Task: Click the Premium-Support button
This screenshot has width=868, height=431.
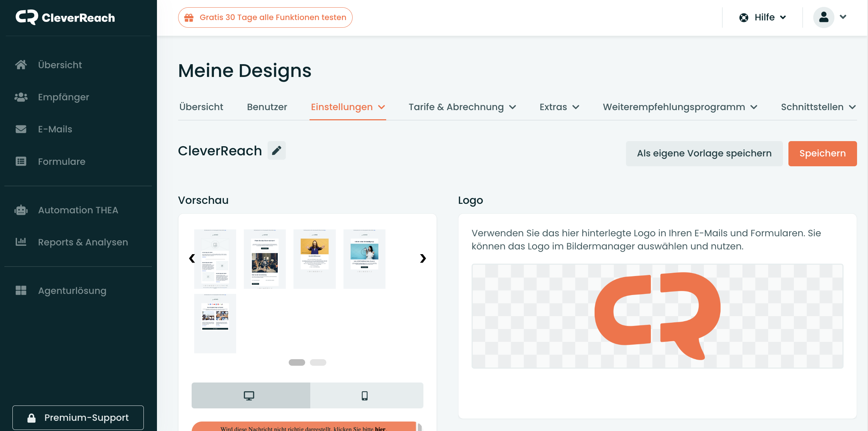Action: tap(78, 418)
